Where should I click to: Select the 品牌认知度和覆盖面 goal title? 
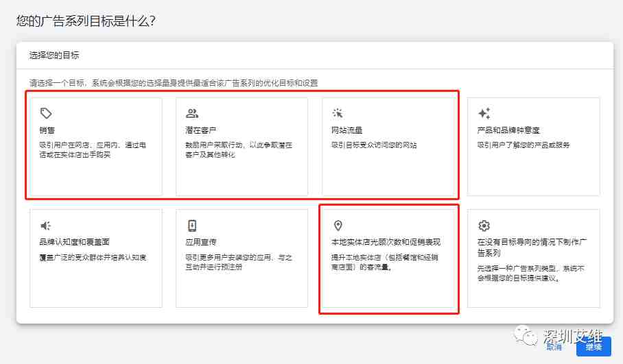click(x=74, y=242)
